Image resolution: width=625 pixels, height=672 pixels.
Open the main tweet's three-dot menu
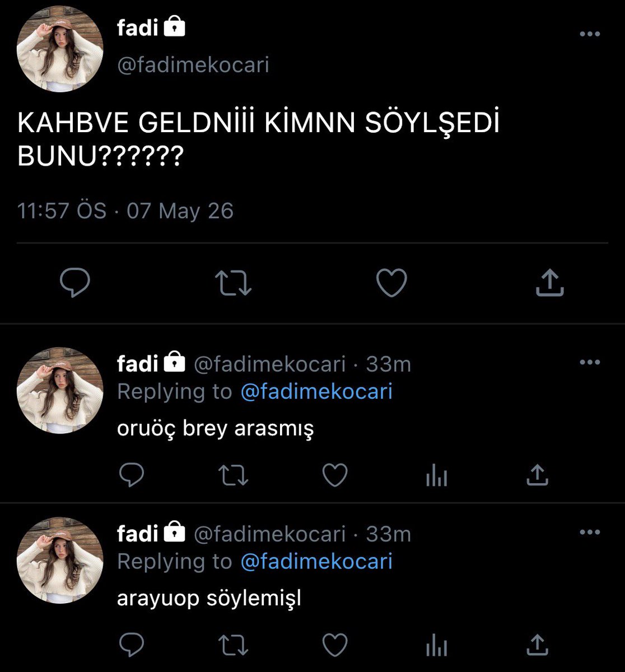coord(590,34)
